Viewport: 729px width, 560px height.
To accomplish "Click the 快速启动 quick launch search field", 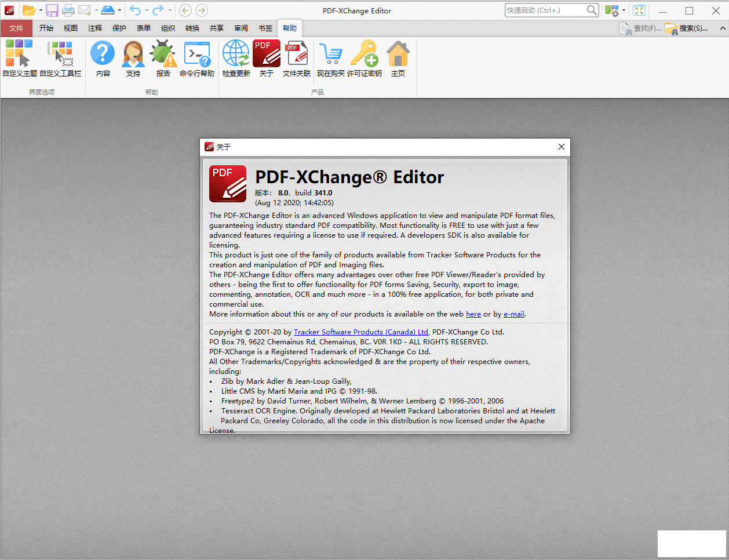I will [x=552, y=10].
